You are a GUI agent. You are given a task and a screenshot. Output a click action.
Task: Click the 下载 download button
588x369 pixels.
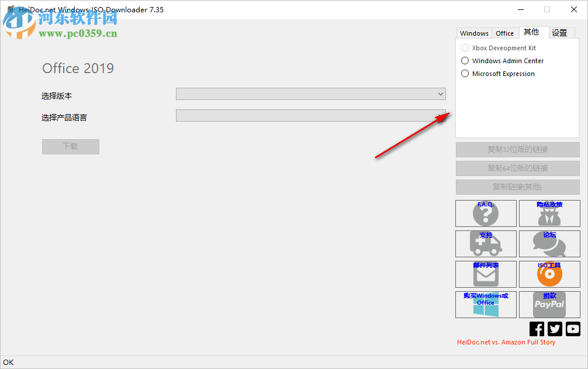pos(71,147)
